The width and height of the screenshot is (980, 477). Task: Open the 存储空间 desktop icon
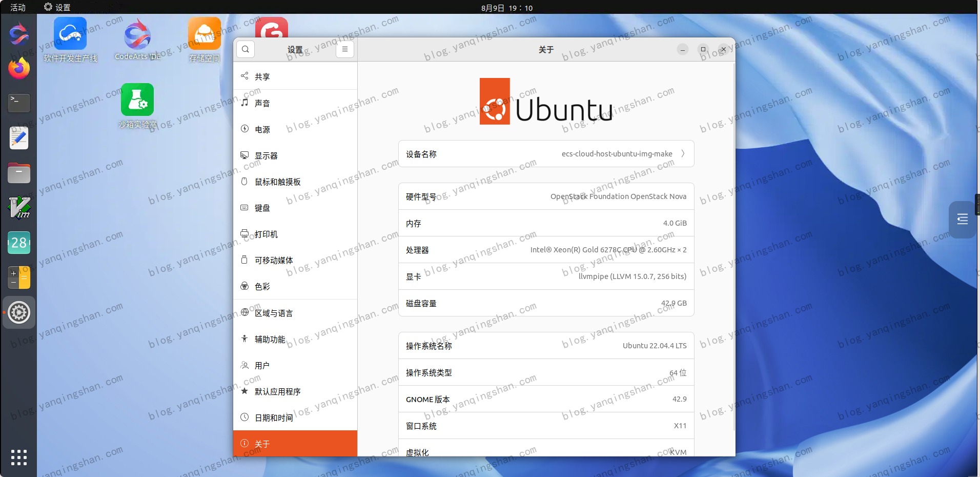point(205,40)
